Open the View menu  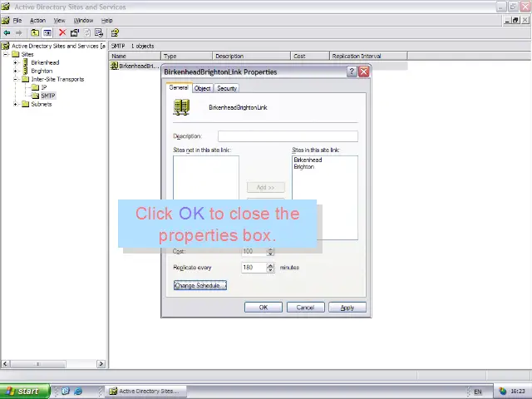pyautogui.click(x=59, y=20)
